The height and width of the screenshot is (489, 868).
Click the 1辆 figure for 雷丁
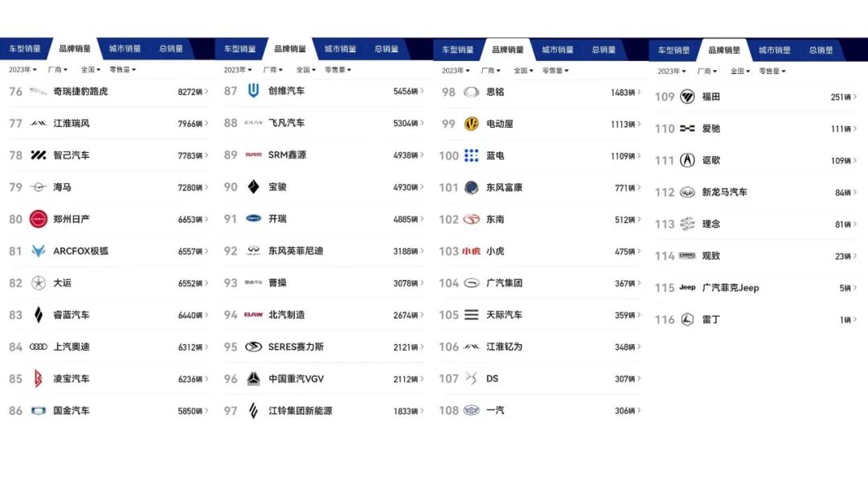tap(845, 320)
